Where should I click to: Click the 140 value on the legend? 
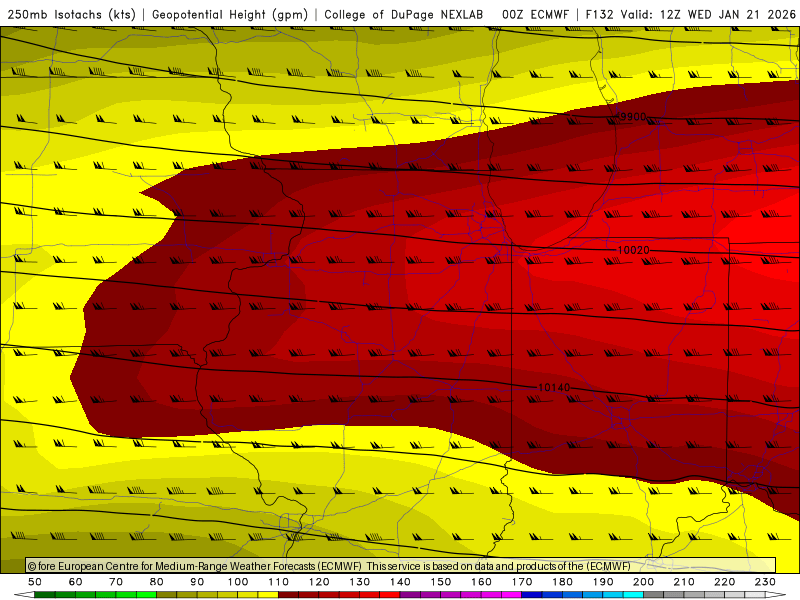[x=400, y=582]
